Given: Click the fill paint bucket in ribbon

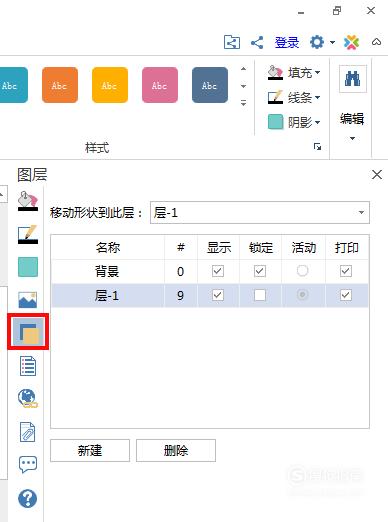Looking at the screenshot, I should [275, 72].
